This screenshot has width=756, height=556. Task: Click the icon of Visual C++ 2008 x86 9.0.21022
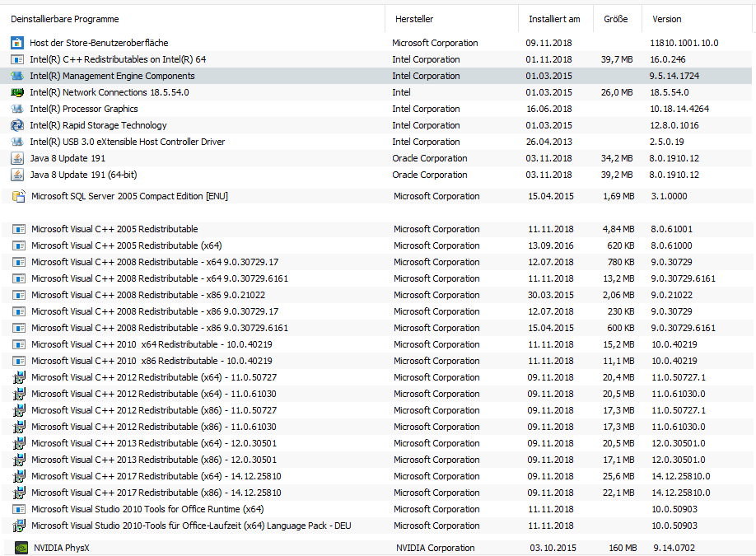coord(19,295)
